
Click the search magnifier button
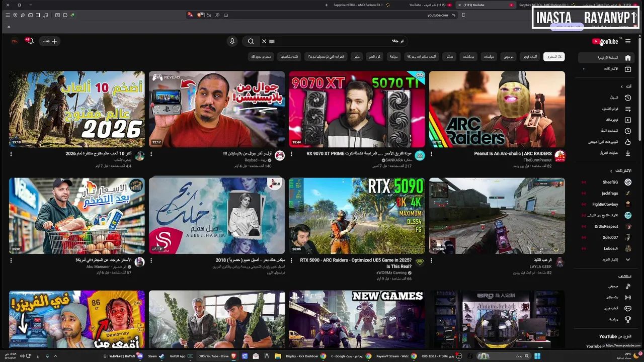pyautogui.click(x=251, y=41)
